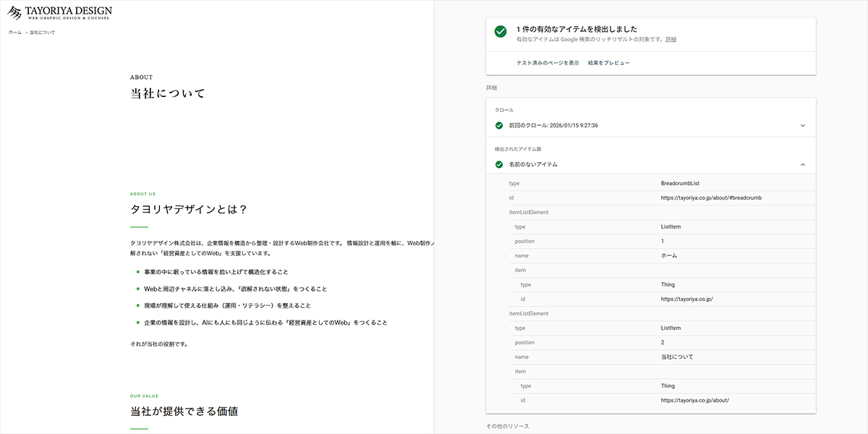Viewport: 868px width, 434px height.
Task: Click the 当社が提供できる価値 heading
Action: (185, 410)
